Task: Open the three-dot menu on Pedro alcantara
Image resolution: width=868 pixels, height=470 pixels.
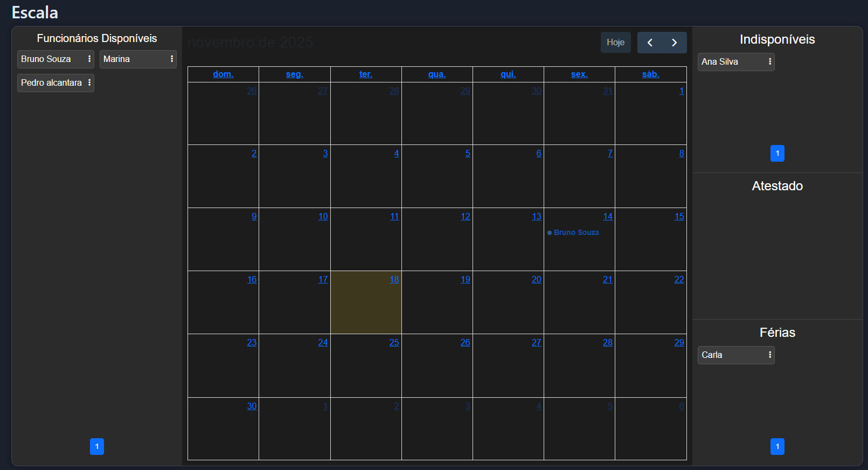Action: coord(89,82)
